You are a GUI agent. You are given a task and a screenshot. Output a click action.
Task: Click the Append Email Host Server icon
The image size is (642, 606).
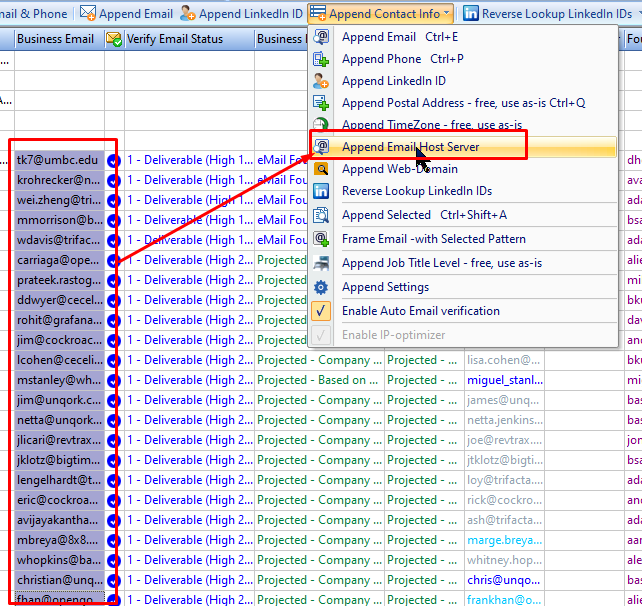[321, 147]
